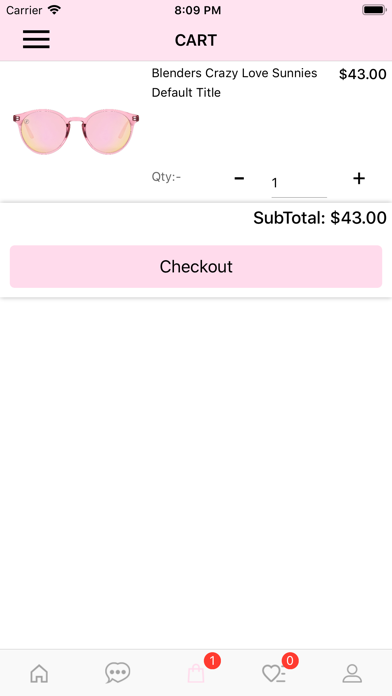
Task: Select the shopping bag cart tab
Action: (x=196, y=673)
